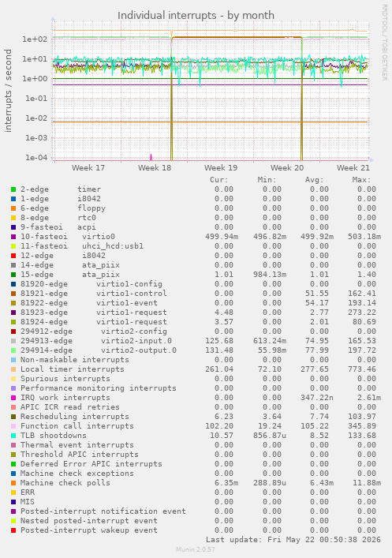Screen dimensions: 392x558
Task: Click the Week 20 axis label
Action: (x=287, y=167)
